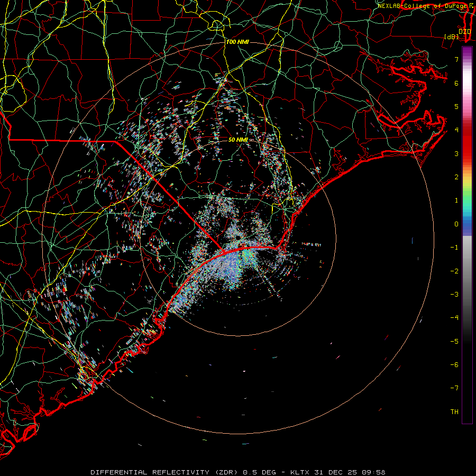The height and width of the screenshot is (476, 476).
Task: Click the legend value "-3"
Action: (x=454, y=294)
